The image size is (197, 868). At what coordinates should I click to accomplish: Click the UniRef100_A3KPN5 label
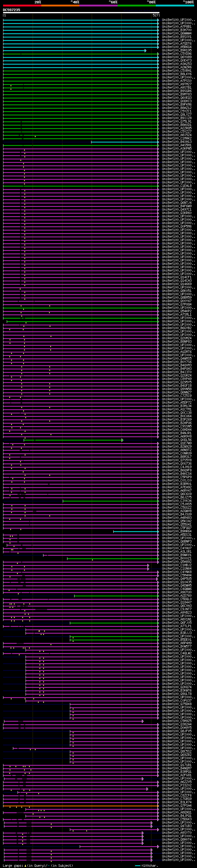tap(177, 148)
